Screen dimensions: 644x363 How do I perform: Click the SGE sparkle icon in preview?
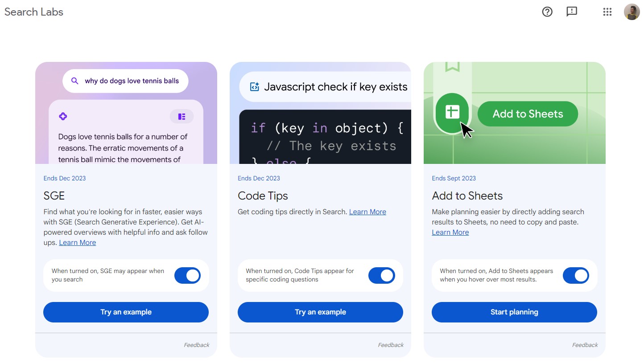[63, 116]
